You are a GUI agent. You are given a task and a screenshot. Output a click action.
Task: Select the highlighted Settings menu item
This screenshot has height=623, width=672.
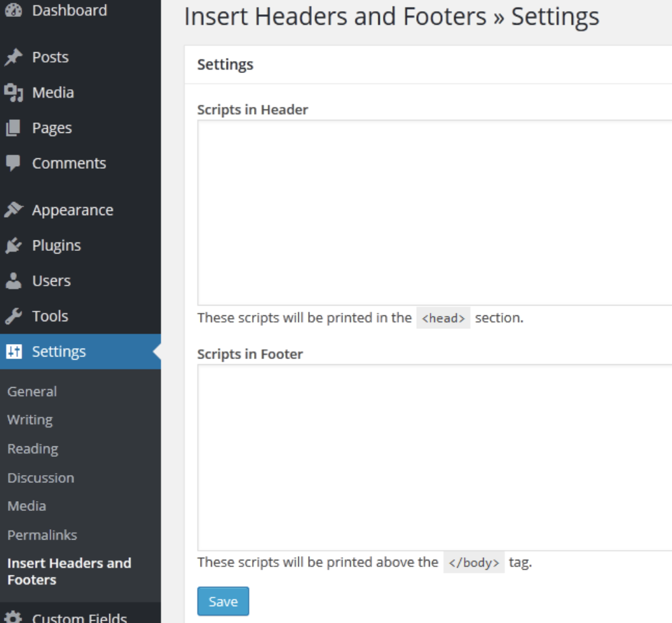81,352
